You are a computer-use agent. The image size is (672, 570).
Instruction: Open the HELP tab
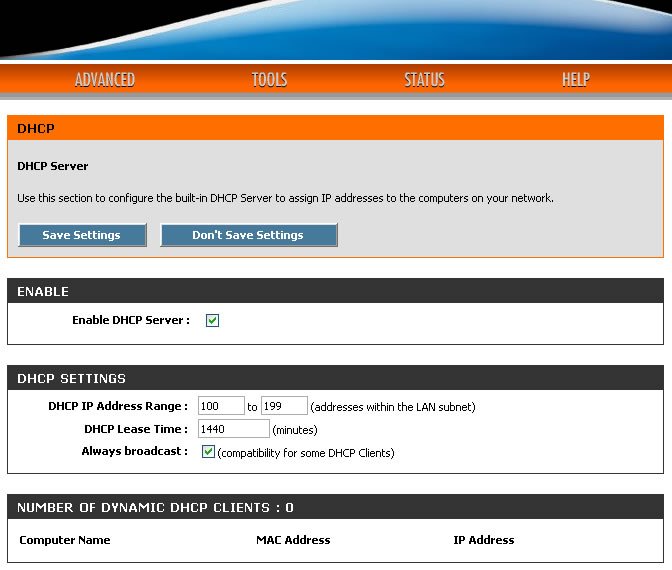click(576, 80)
